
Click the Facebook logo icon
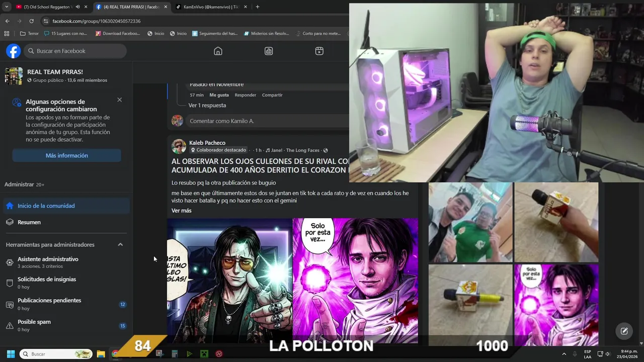[x=14, y=51]
